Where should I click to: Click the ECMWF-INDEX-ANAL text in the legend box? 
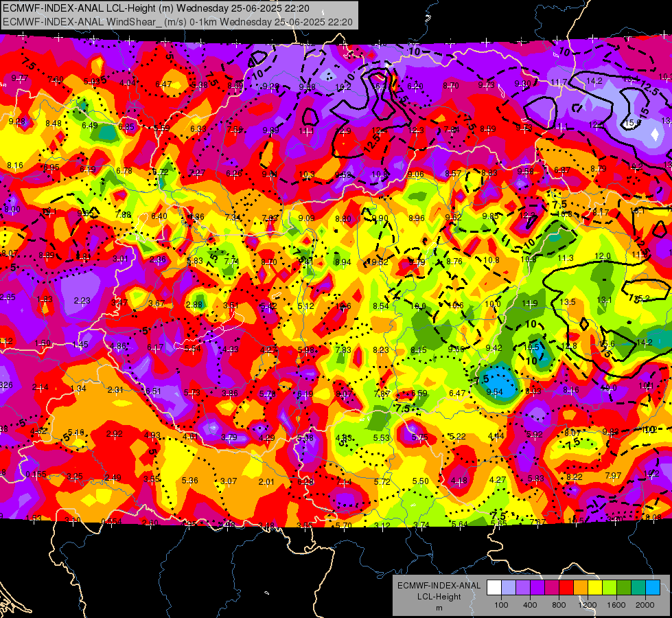point(439,586)
